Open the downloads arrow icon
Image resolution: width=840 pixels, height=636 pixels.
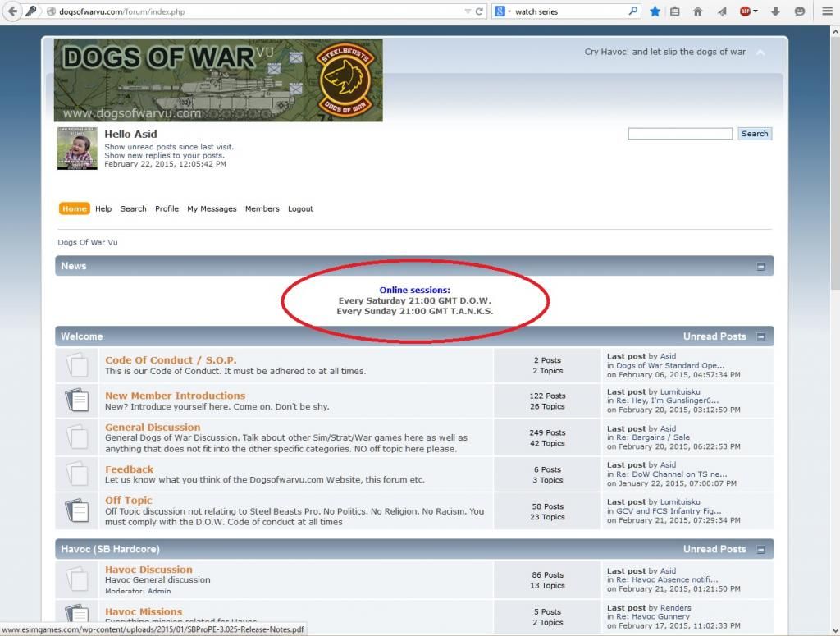coord(775,11)
